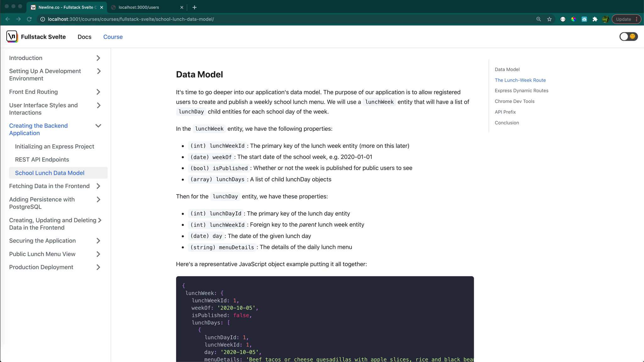This screenshot has height=362, width=644.
Task: Open the zoom magnifier icon in address bar
Action: [x=538, y=19]
